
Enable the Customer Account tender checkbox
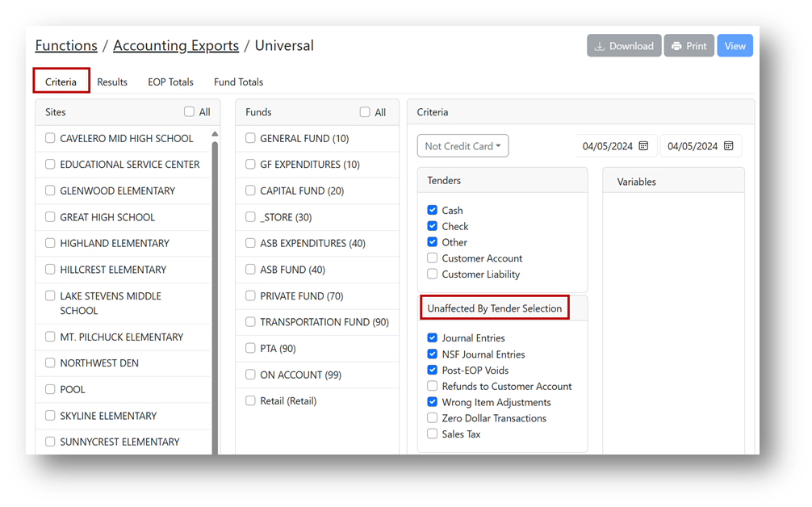[x=433, y=258]
